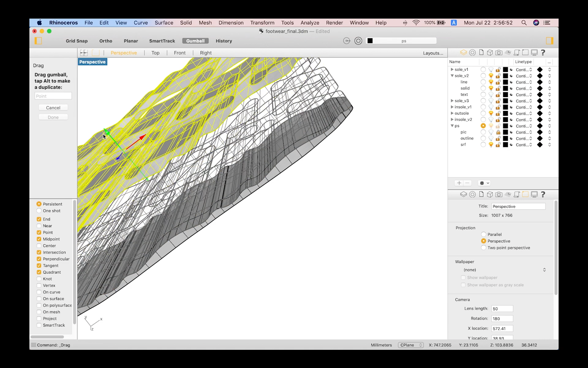Open the Surface menu
588x368 pixels.
pos(164,23)
